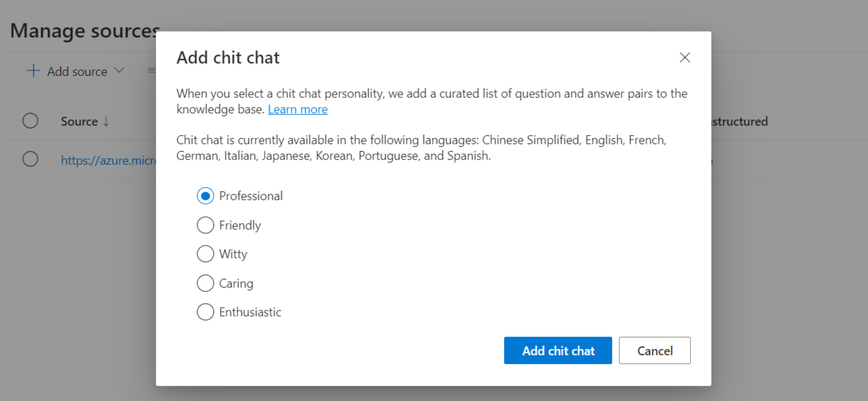Expand the Add source dropdown chevron
Viewport: 868px width, 401px height.
pyautogui.click(x=119, y=71)
